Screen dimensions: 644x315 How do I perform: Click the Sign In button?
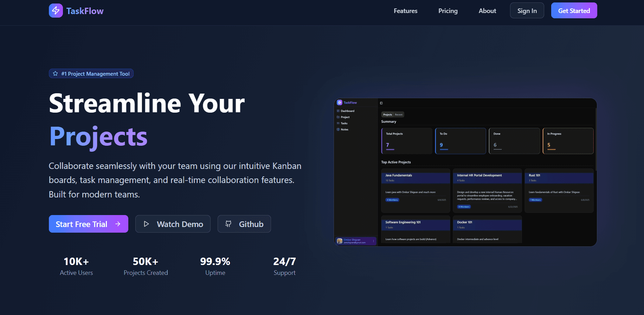point(527,11)
